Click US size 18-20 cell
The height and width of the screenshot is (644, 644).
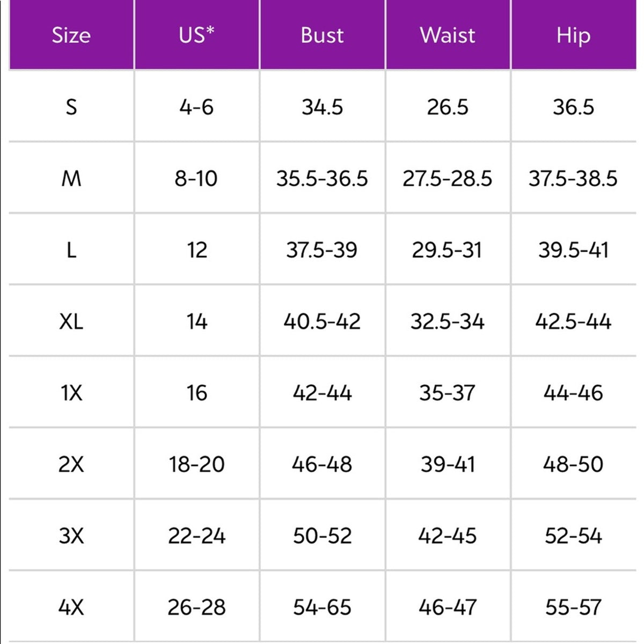point(197,464)
